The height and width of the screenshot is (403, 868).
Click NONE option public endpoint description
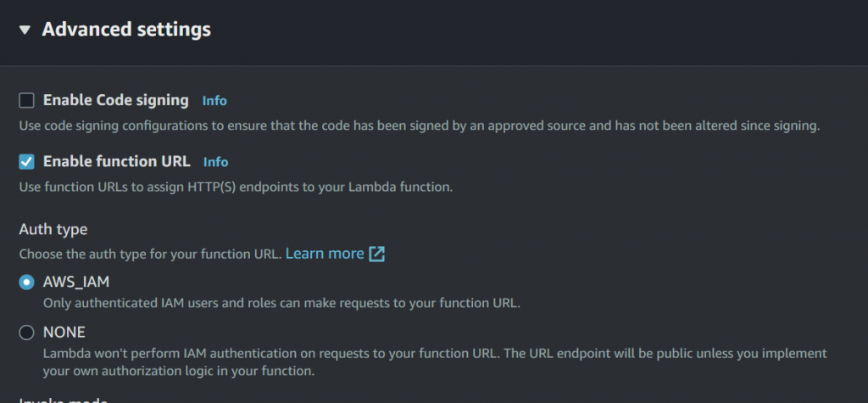click(x=435, y=362)
